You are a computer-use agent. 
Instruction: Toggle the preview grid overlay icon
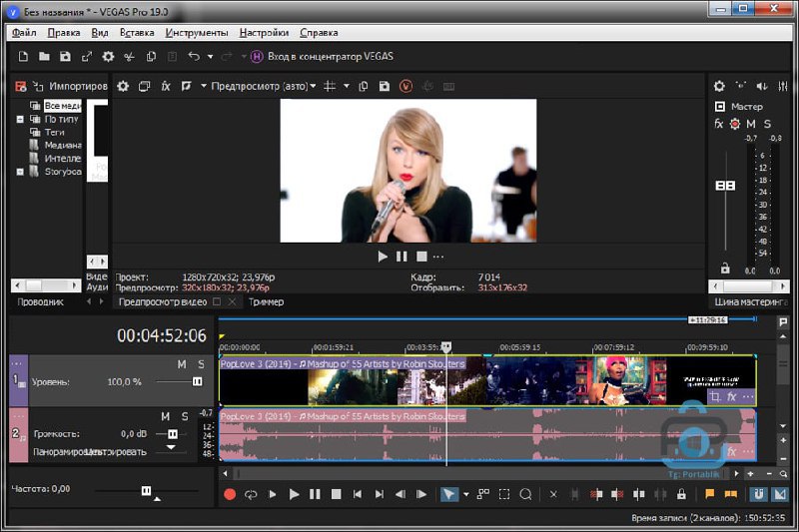[330, 86]
